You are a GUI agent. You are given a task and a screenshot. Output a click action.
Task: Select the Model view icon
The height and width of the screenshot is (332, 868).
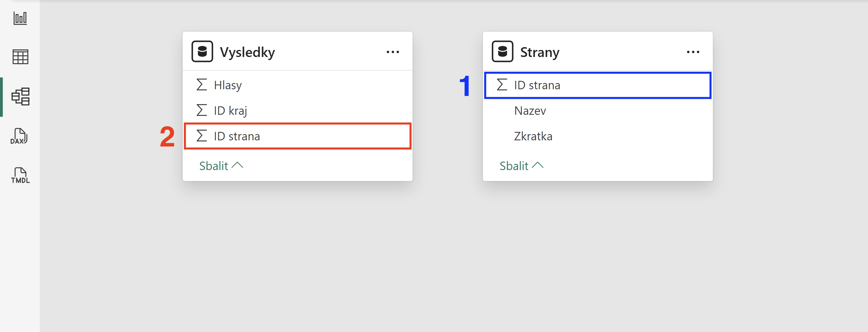coord(20,96)
